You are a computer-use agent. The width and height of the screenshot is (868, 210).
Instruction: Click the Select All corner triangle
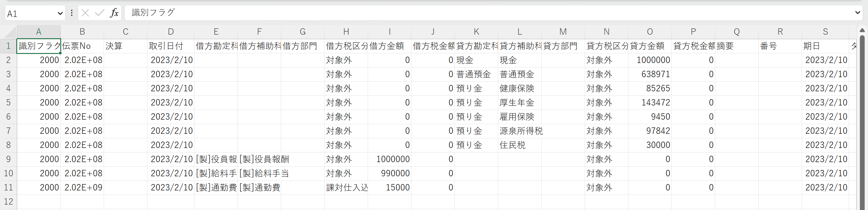(9, 32)
